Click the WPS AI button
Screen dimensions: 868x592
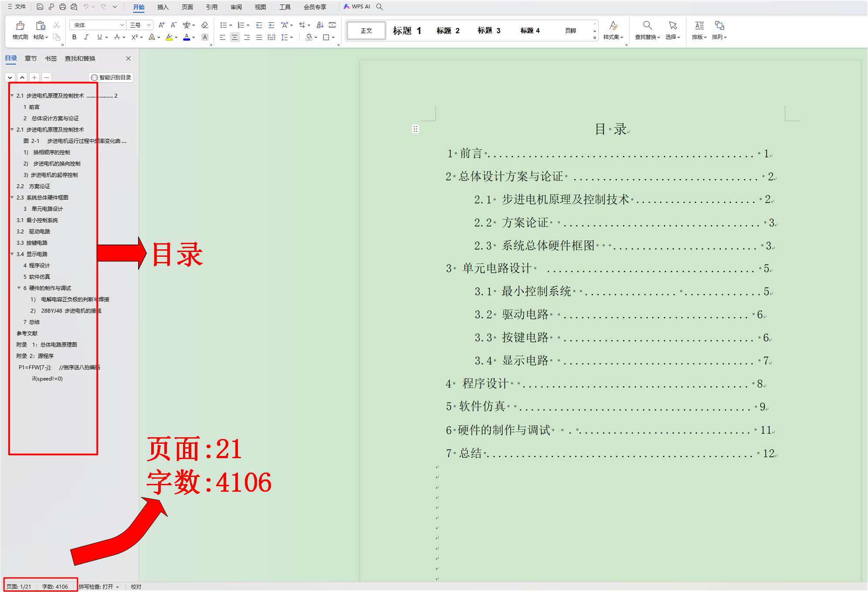[356, 7]
